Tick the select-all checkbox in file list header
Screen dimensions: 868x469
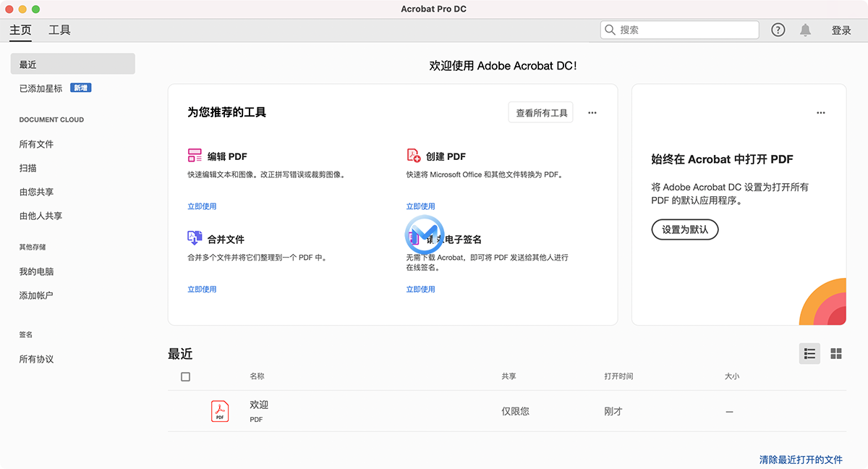(x=186, y=376)
